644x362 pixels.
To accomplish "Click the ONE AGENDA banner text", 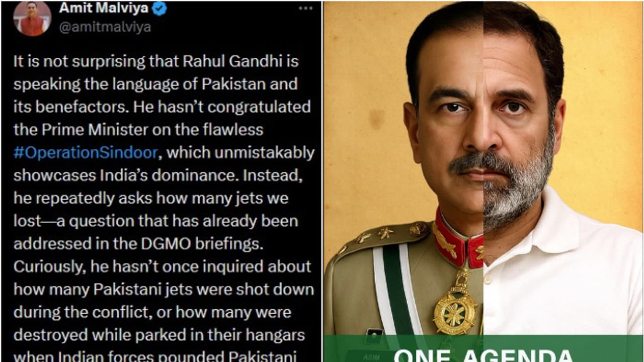I will [x=483, y=354].
